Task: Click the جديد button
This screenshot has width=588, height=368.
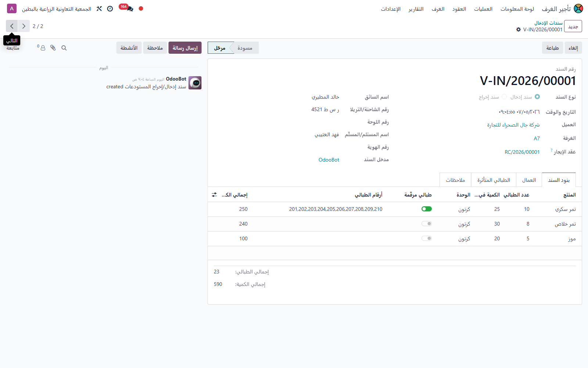Action: point(573,26)
